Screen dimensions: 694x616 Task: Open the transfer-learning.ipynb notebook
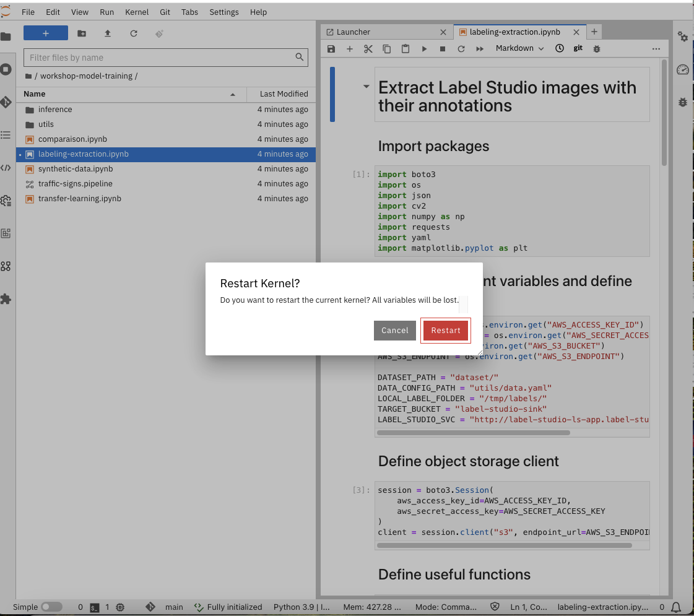click(x=80, y=199)
